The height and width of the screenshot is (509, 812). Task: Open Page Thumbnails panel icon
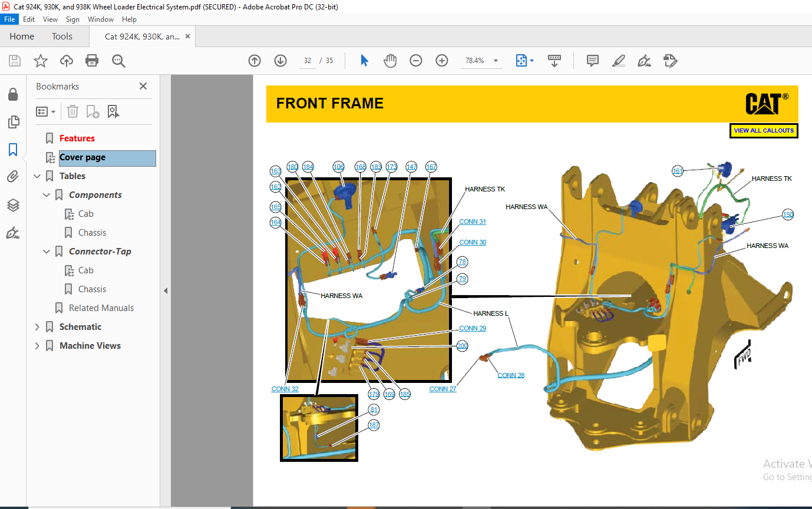pos(13,122)
